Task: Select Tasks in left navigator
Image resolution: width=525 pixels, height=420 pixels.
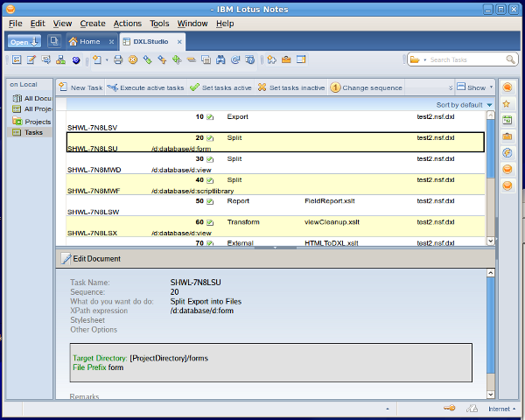Action: coord(28,132)
